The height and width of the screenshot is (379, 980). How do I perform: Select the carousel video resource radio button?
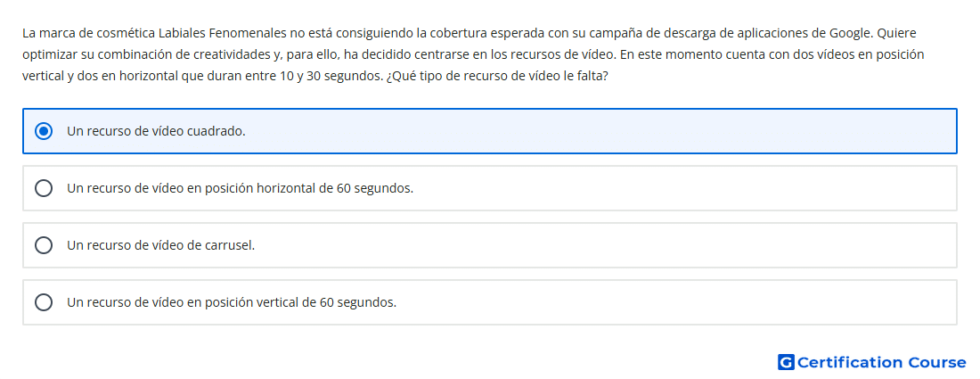click(44, 245)
